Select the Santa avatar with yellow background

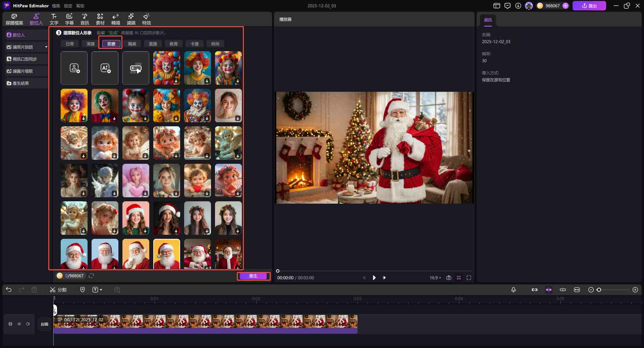[166, 254]
